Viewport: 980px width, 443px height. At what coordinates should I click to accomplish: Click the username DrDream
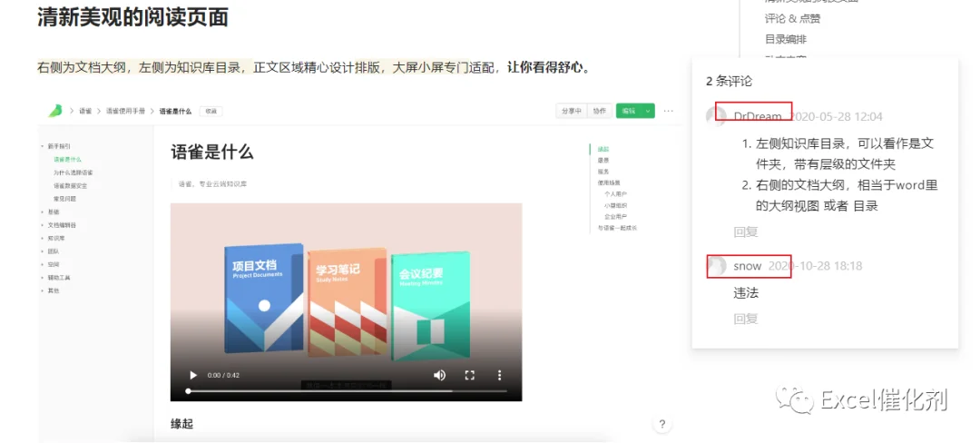point(758,116)
